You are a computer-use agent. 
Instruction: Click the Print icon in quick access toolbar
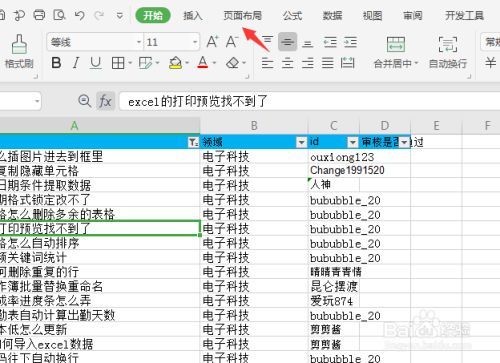point(39,15)
